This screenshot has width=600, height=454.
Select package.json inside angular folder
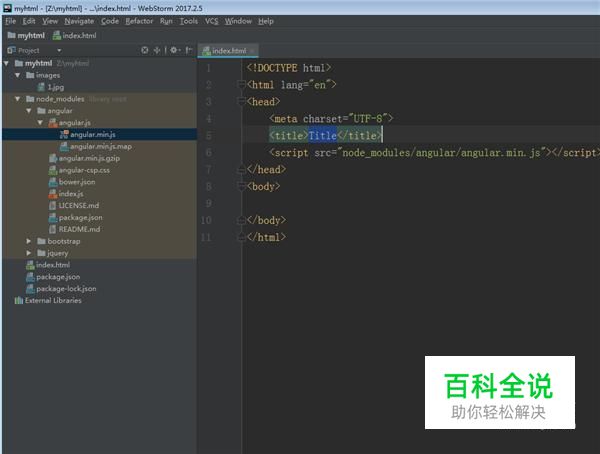tap(75, 217)
